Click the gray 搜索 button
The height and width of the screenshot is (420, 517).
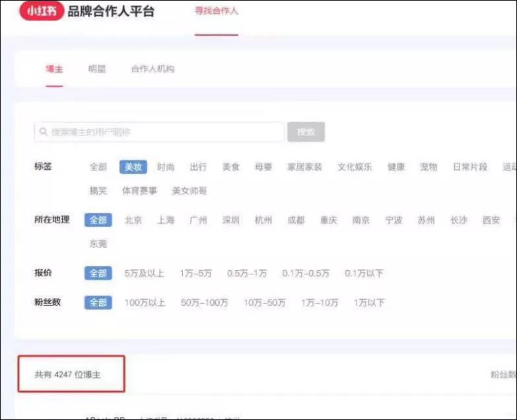(x=306, y=132)
